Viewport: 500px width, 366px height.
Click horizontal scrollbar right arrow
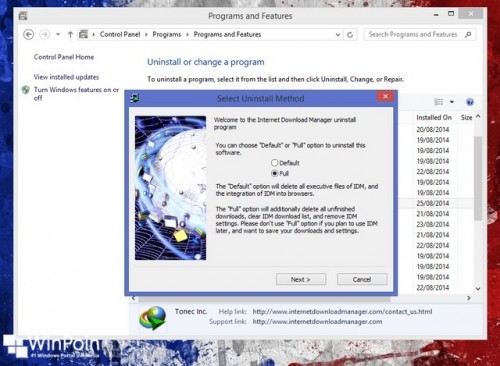(469, 298)
